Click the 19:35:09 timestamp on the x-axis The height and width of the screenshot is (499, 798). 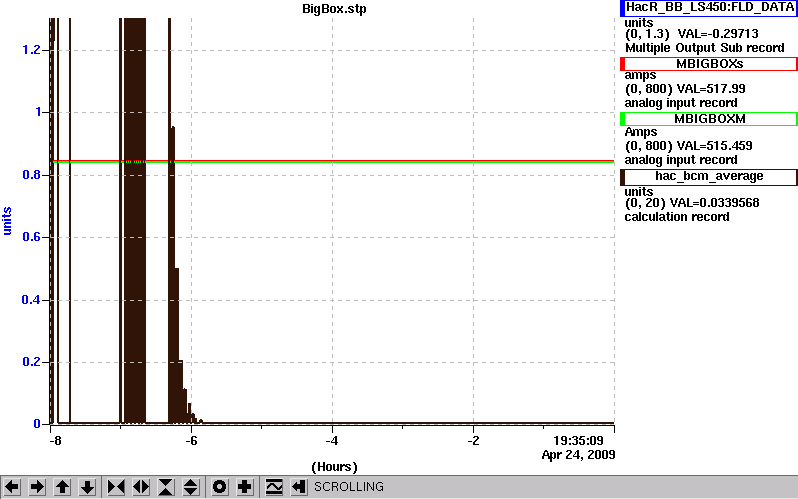[x=578, y=440]
